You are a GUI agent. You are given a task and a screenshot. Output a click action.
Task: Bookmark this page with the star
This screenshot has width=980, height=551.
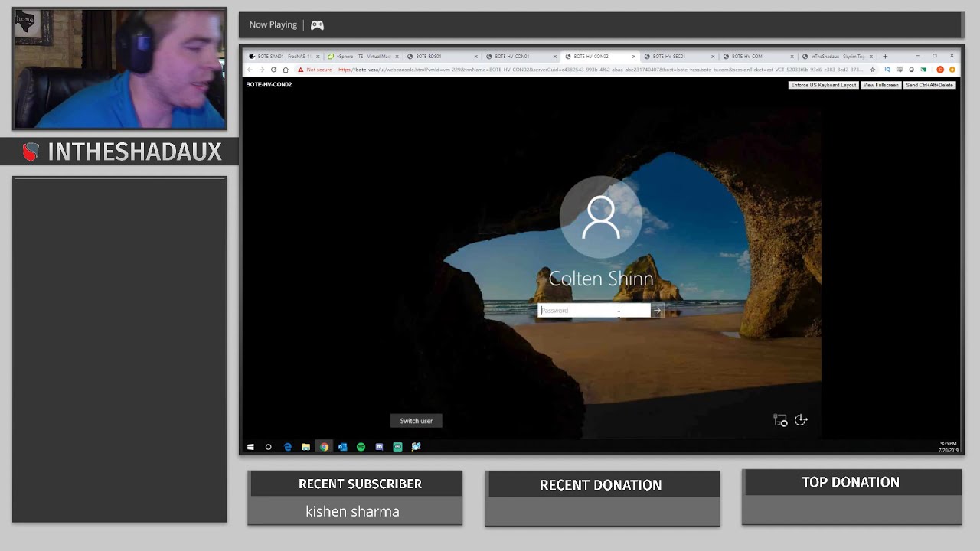(x=872, y=70)
